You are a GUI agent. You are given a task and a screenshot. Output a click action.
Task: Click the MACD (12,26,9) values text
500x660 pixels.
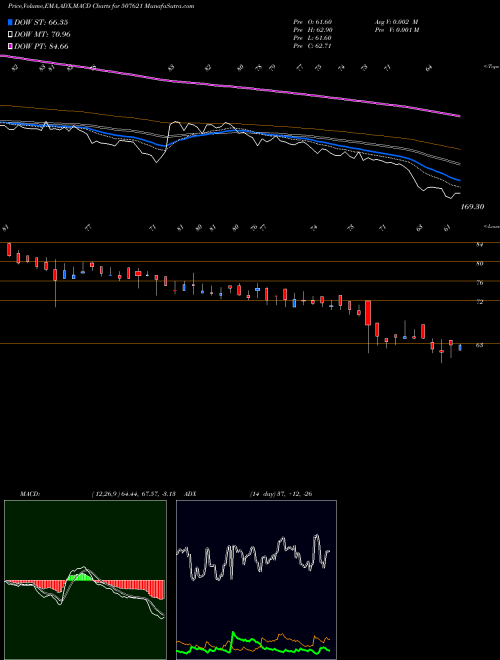[136, 494]
